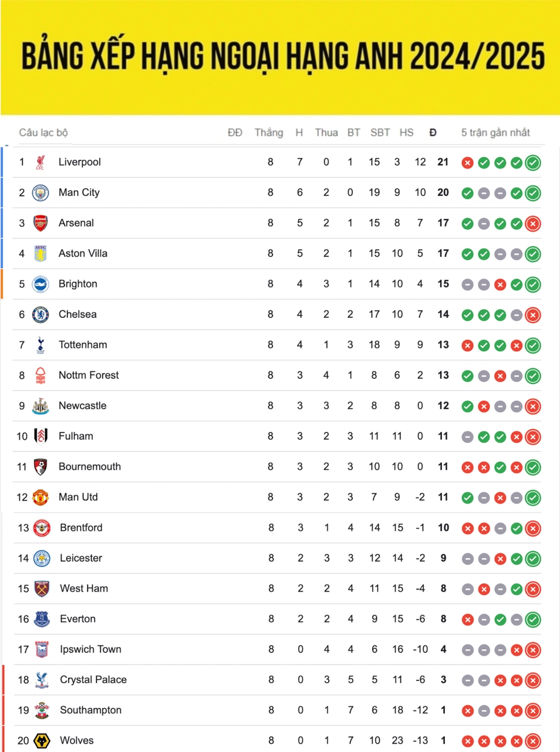Select the Đ points column header

point(433,133)
